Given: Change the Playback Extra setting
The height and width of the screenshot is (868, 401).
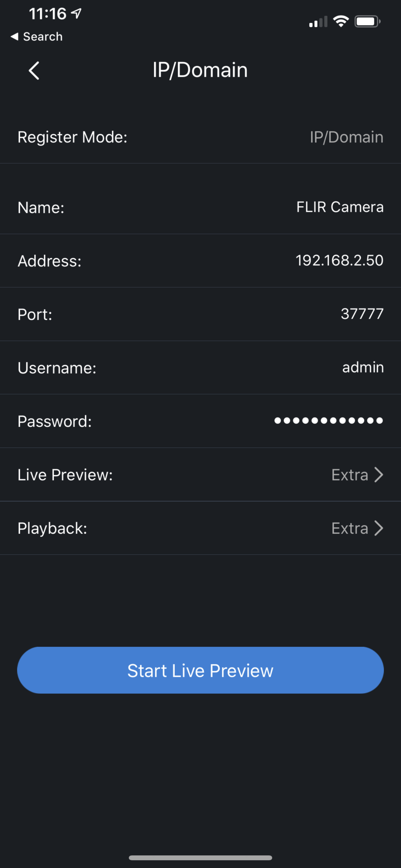Looking at the screenshot, I should point(350,528).
